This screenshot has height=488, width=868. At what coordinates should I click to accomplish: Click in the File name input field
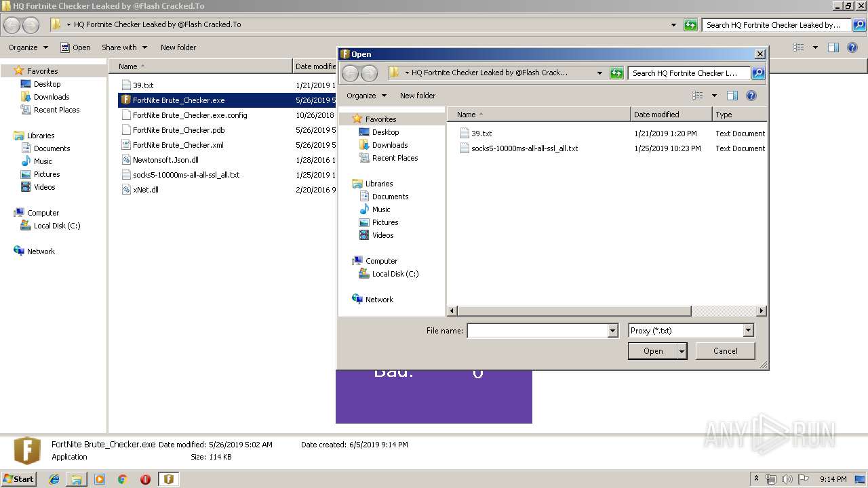538,331
